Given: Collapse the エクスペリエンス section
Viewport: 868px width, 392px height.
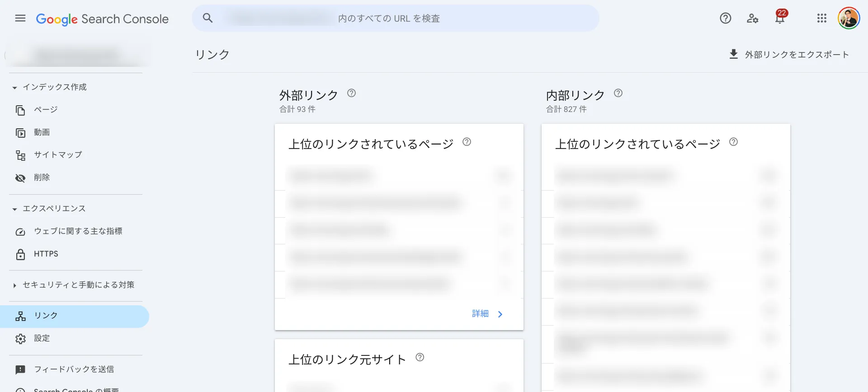Looking at the screenshot, I should click(x=14, y=209).
